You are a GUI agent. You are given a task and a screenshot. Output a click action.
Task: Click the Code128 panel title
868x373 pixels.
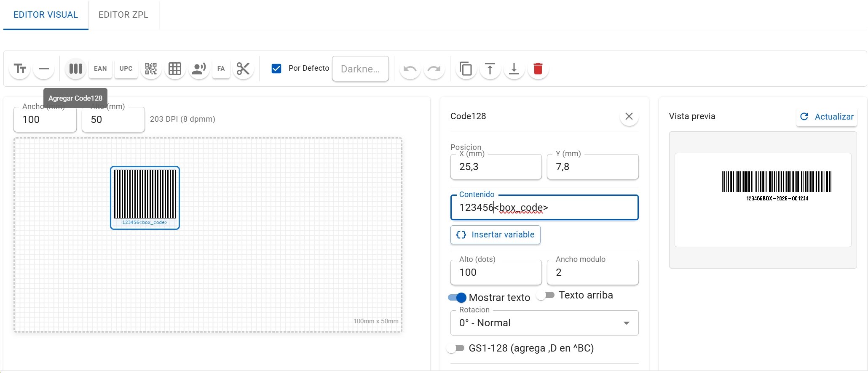(x=468, y=116)
